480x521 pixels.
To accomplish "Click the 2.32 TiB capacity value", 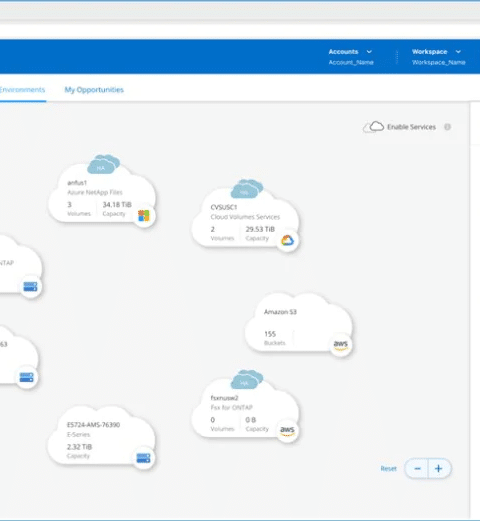I will point(79,447).
